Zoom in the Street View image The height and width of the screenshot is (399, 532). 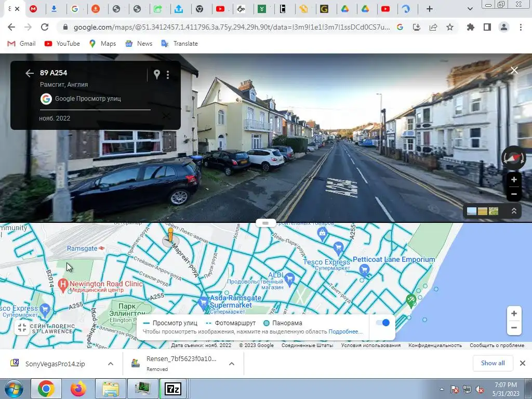point(514,179)
